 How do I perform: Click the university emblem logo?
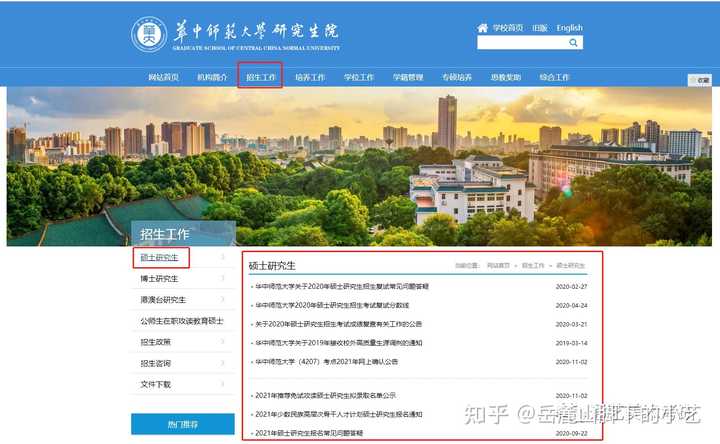pos(149,34)
